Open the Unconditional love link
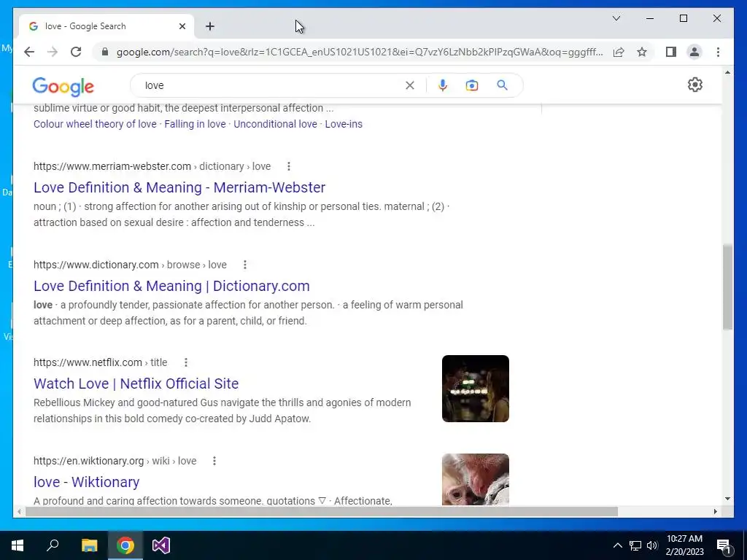The width and height of the screenshot is (747, 560). (275, 124)
